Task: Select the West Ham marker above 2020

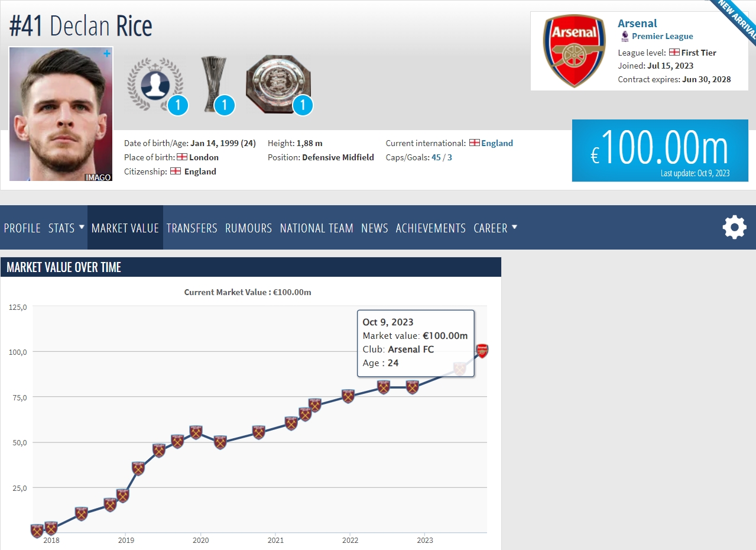Action: tap(196, 432)
